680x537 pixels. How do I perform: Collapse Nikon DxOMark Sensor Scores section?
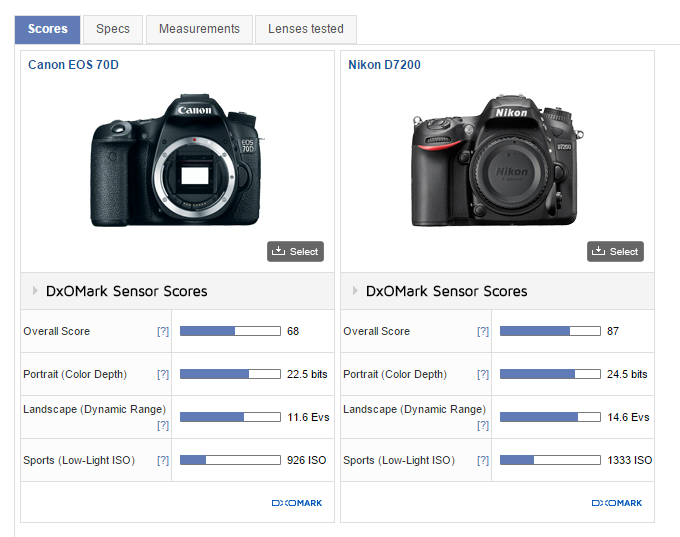[355, 291]
